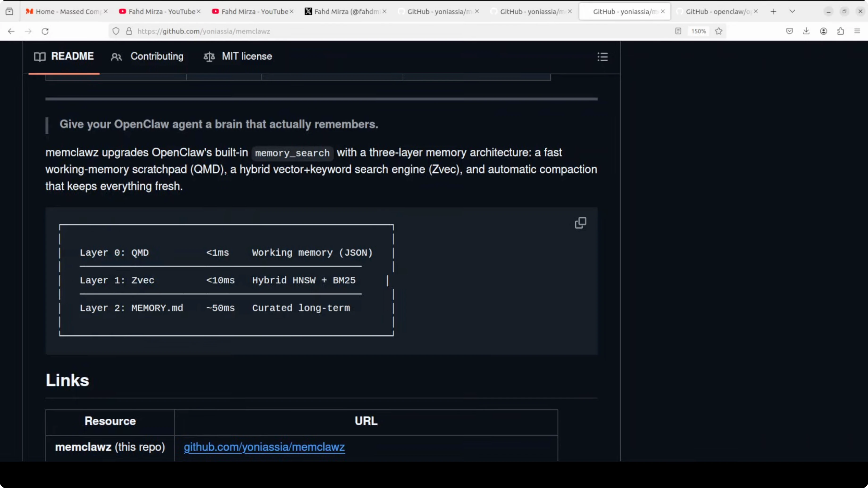The width and height of the screenshot is (868, 488).
Task: Reload the current page
Action: click(x=45, y=31)
